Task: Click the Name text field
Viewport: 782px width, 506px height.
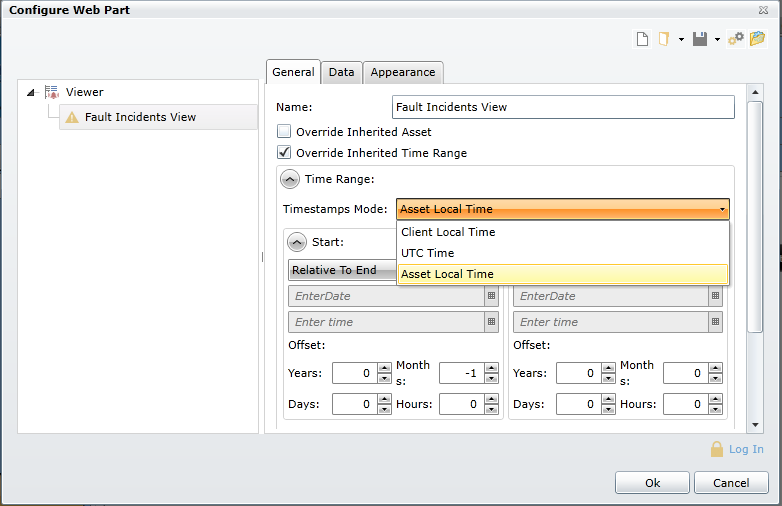Action: 563,107
